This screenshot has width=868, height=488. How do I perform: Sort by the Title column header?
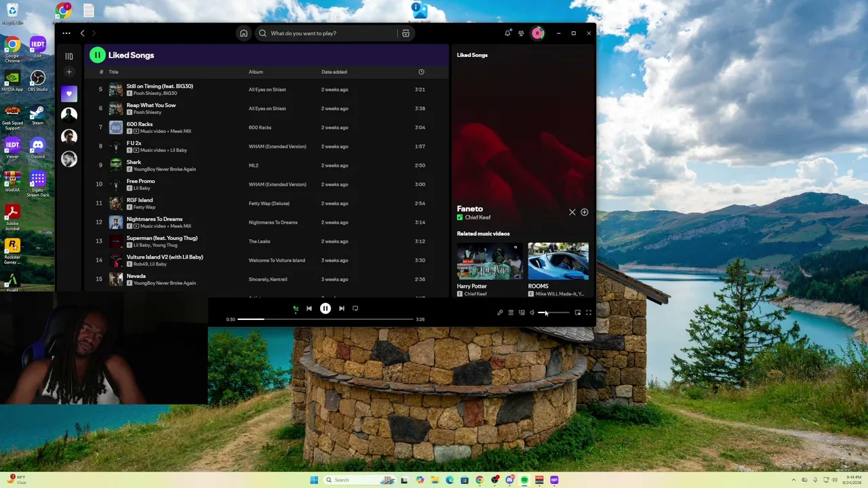113,72
